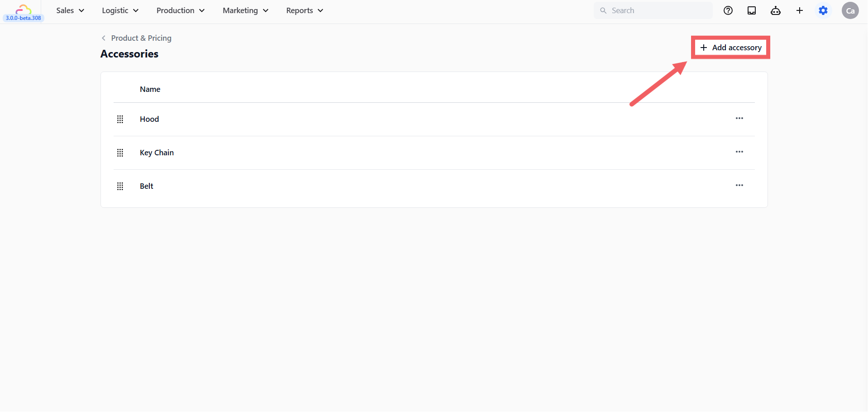Click the drag handle beside Key Chain
868x412 pixels.
120,153
